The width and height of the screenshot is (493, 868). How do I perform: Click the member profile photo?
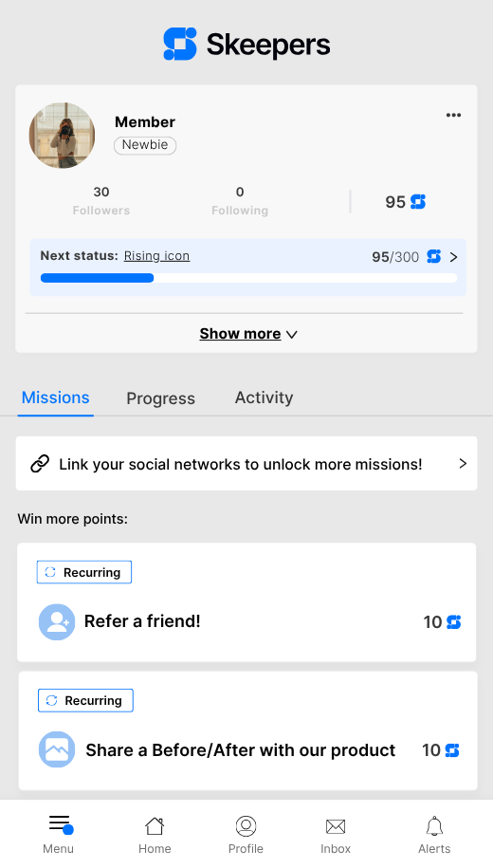pos(62,135)
